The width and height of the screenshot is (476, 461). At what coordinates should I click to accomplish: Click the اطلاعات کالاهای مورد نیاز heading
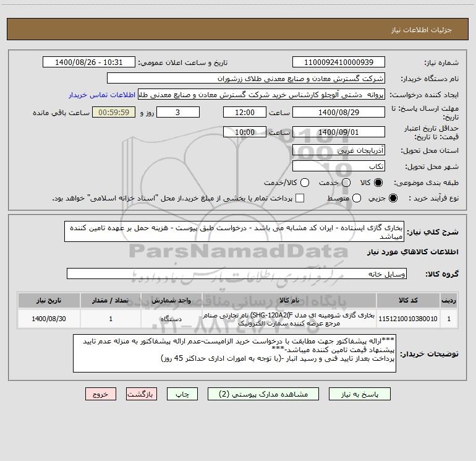(x=412, y=252)
